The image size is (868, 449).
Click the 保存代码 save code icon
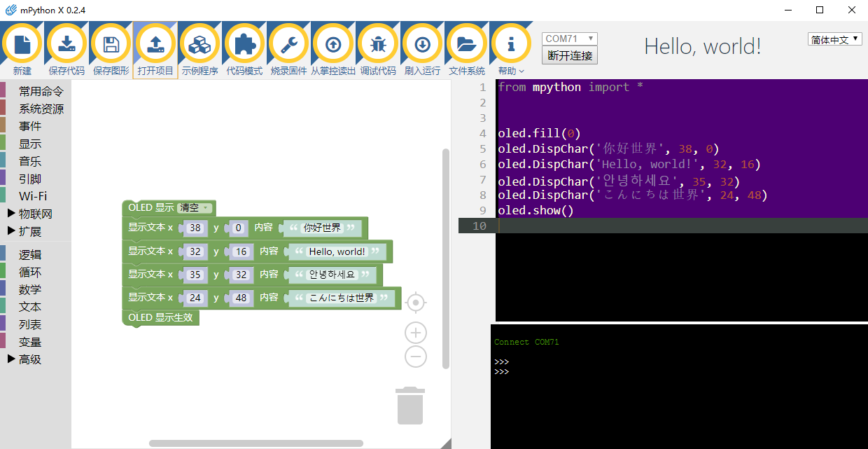(66, 45)
